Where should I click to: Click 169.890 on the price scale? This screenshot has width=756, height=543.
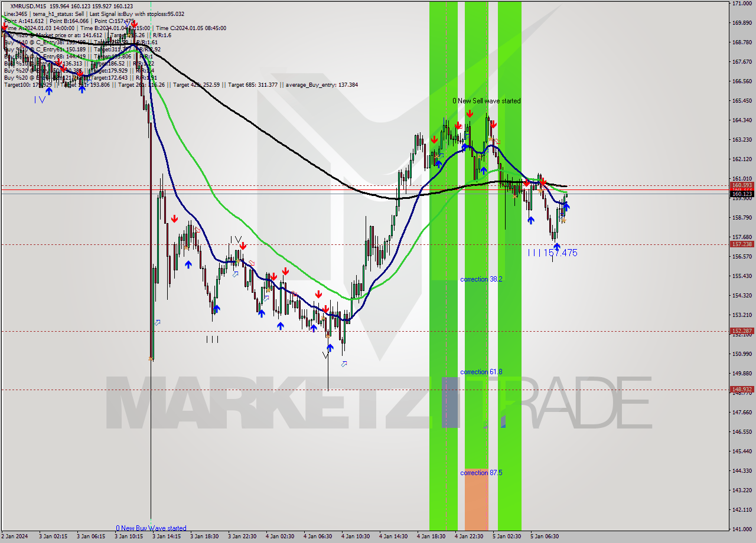coord(742,22)
